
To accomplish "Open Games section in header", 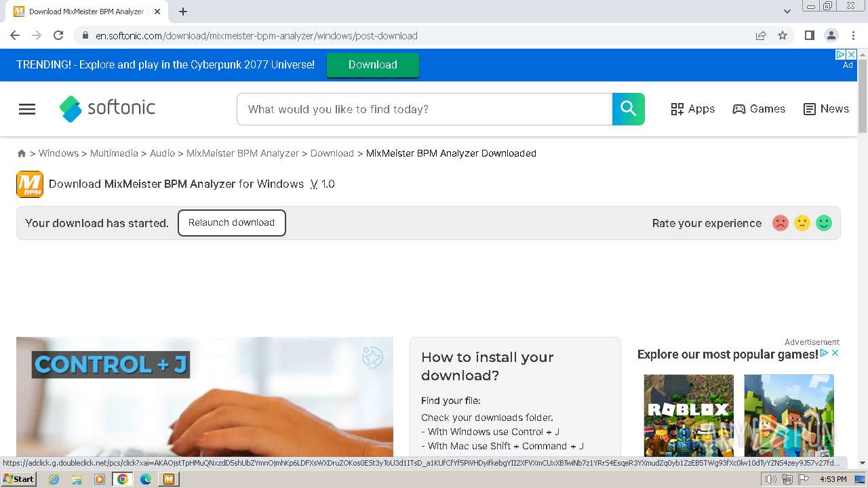I will (759, 109).
